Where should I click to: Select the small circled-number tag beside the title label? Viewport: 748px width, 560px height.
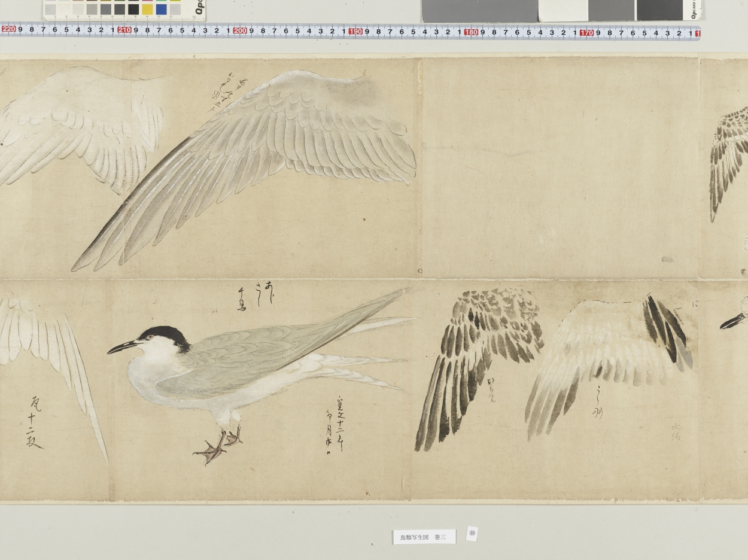(x=472, y=534)
